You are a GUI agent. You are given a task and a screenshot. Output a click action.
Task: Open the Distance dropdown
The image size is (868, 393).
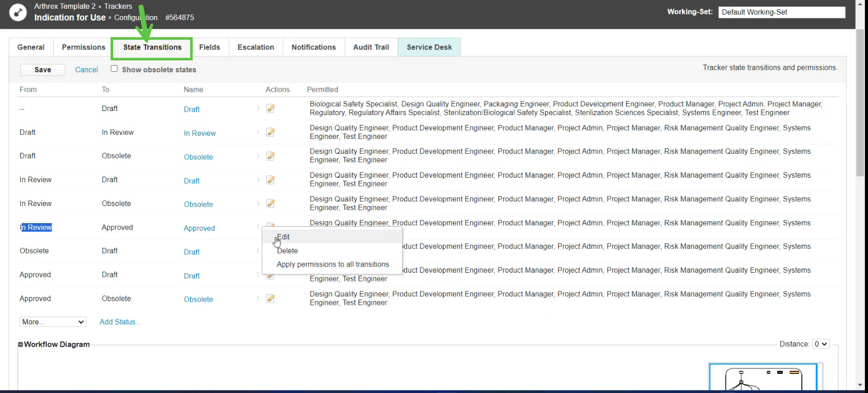[820, 344]
